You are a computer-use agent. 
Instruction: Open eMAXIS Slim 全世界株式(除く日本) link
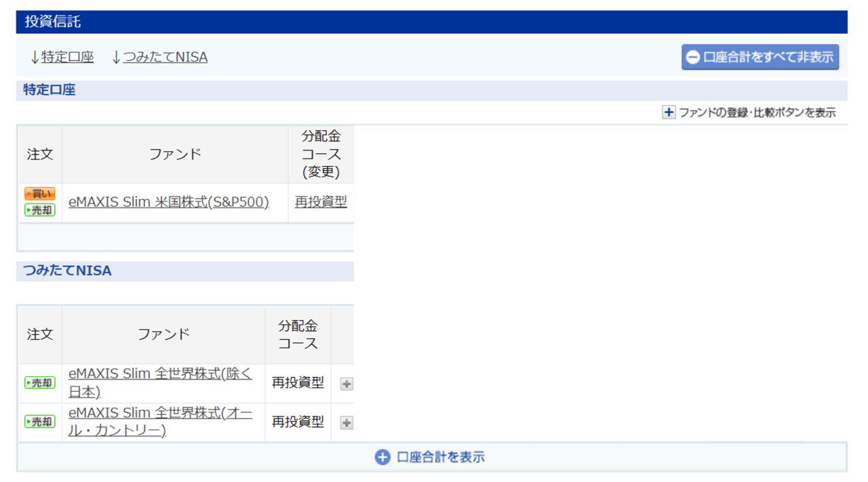pyautogui.click(x=161, y=383)
